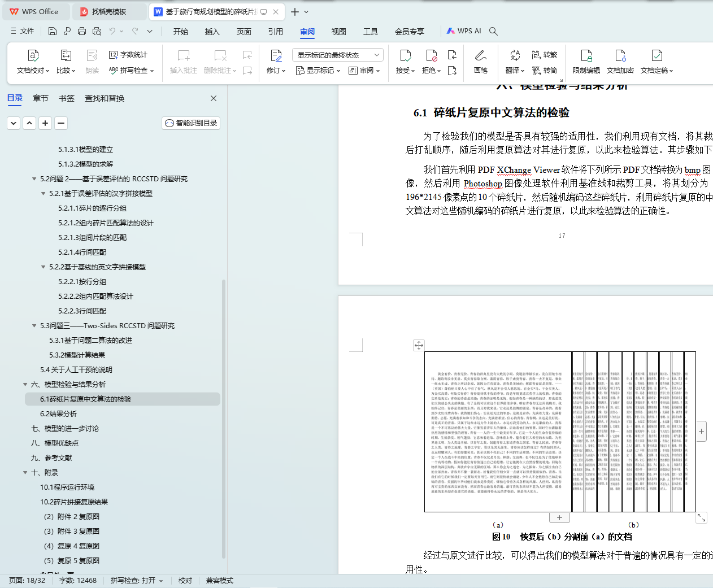The width and height of the screenshot is (713, 588).
Task: Jump to 九、参考文献 heading
Action: click(51, 458)
